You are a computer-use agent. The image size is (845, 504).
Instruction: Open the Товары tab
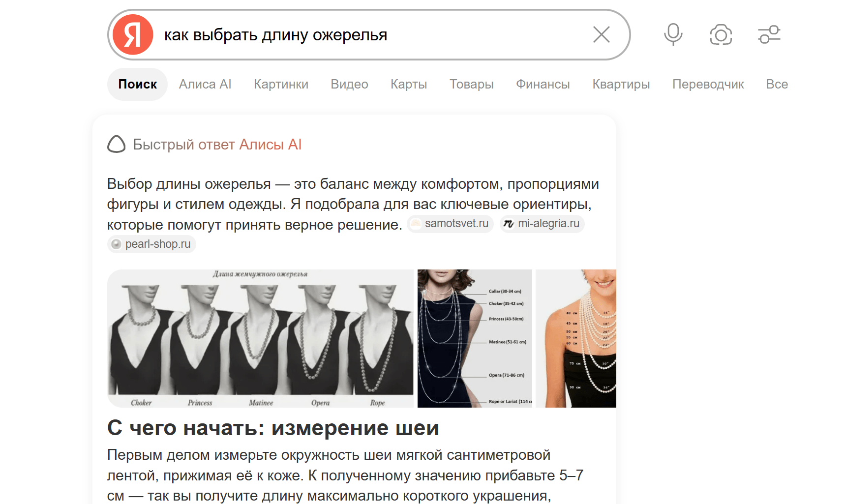pyautogui.click(x=471, y=84)
